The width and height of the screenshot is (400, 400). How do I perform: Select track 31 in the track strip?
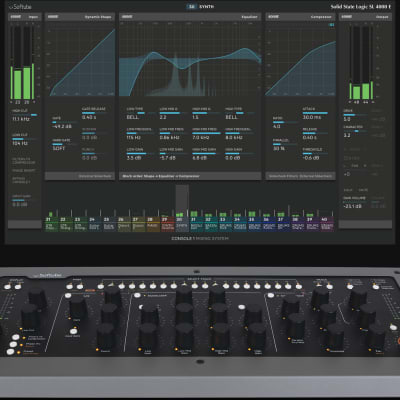click(x=197, y=223)
